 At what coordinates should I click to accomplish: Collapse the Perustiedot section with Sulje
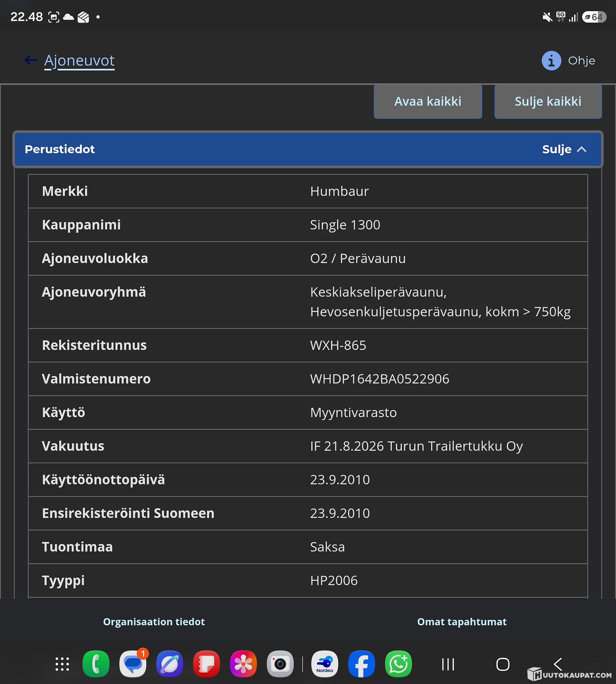point(564,149)
